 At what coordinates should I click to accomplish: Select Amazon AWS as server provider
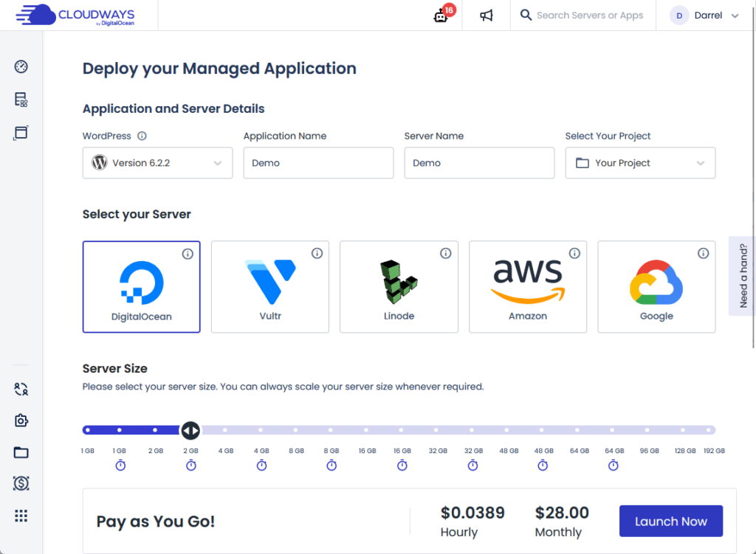tap(528, 287)
